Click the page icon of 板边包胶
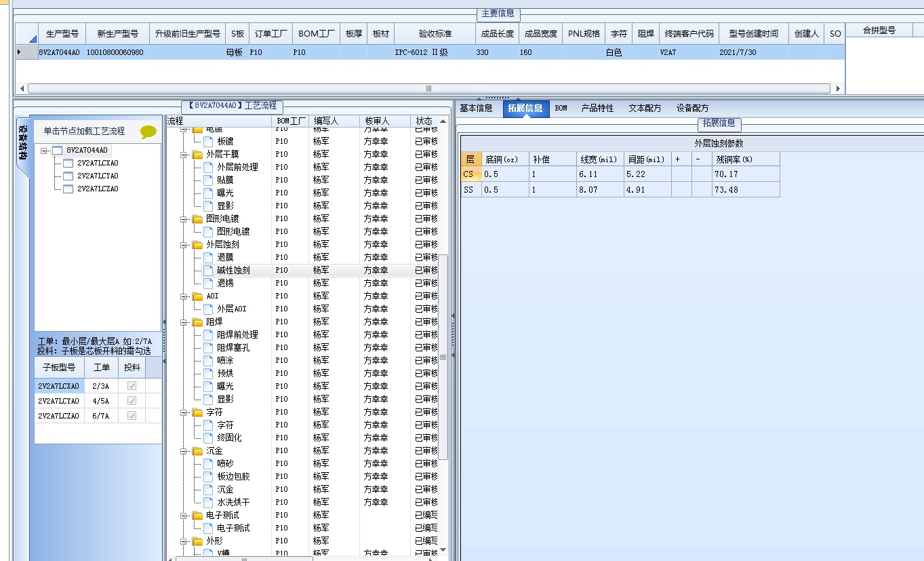924x561 pixels. click(x=208, y=476)
